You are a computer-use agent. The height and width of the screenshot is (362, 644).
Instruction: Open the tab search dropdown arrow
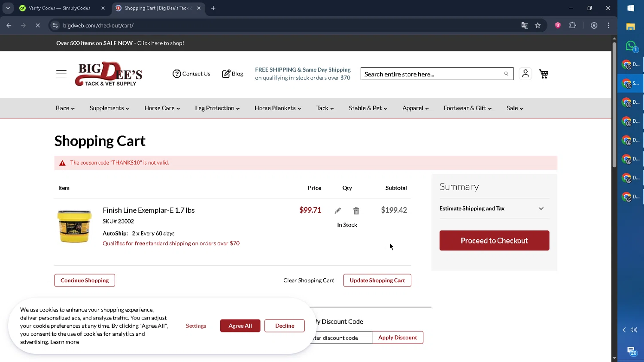[x=8, y=8]
